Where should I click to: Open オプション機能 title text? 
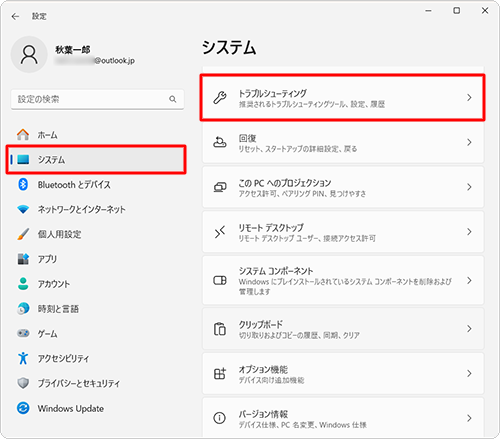tap(263, 369)
